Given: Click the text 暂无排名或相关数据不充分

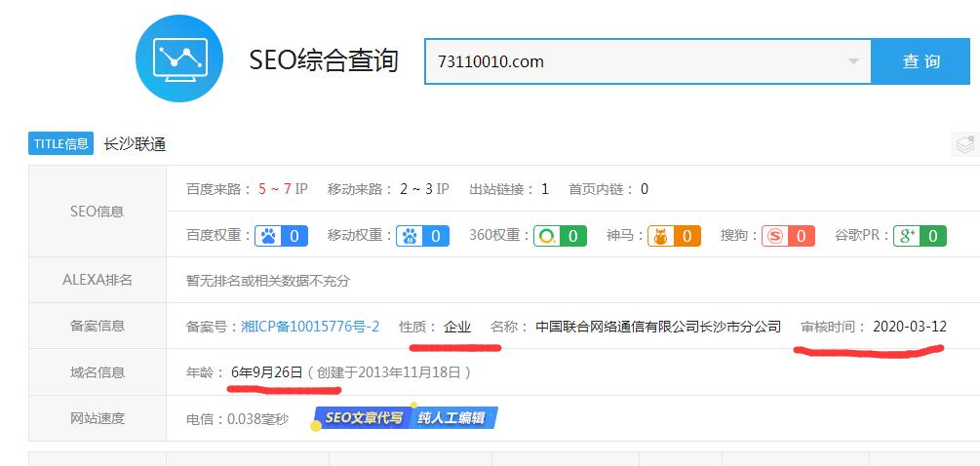Looking at the screenshot, I should [x=267, y=281].
